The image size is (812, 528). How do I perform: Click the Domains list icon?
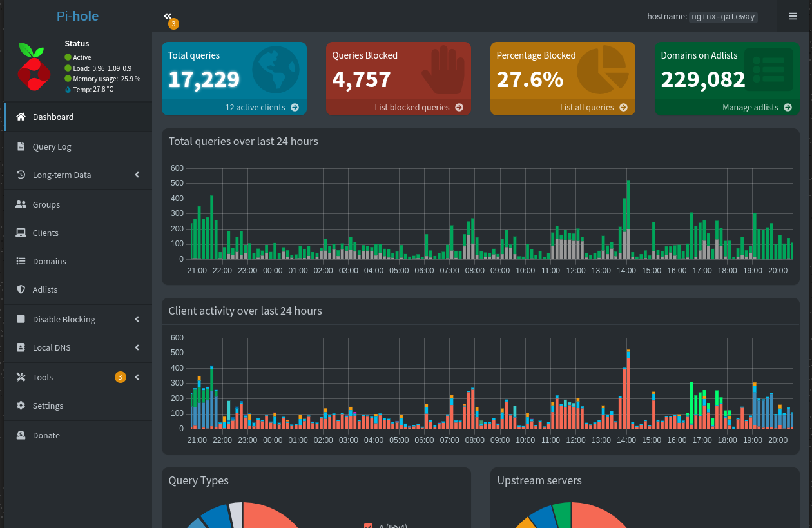click(x=21, y=261)
